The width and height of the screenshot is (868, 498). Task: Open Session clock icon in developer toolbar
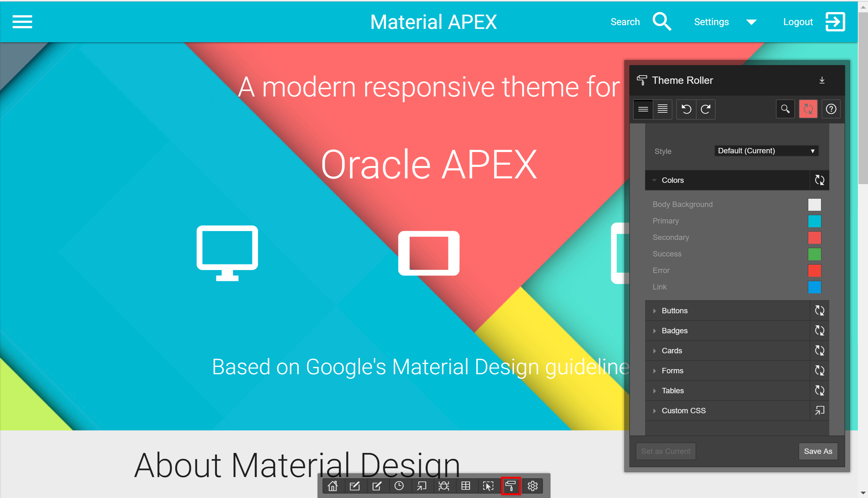(x=399, y=486)
